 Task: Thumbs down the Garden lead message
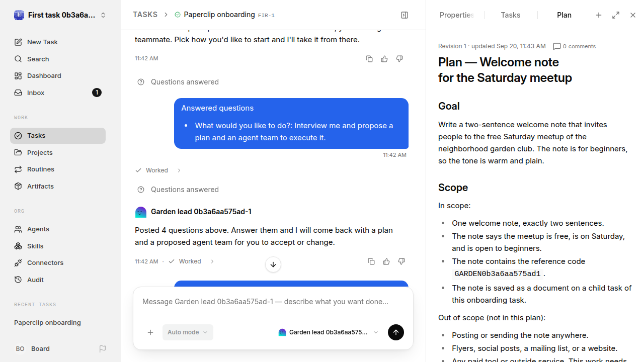pyautogui.click(x=401, y=261)
